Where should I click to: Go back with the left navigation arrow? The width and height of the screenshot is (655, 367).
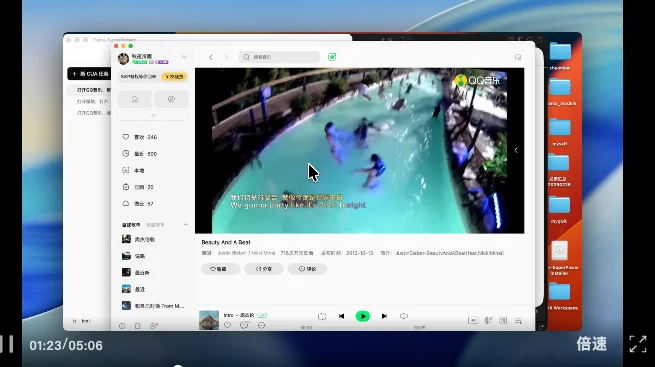coord(211,57)
